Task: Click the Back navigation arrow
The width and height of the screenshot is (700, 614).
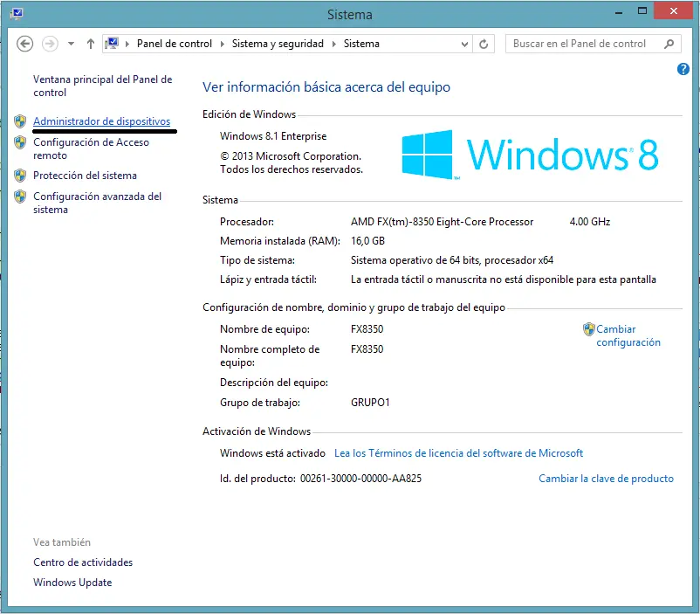Action: (24, 44)
